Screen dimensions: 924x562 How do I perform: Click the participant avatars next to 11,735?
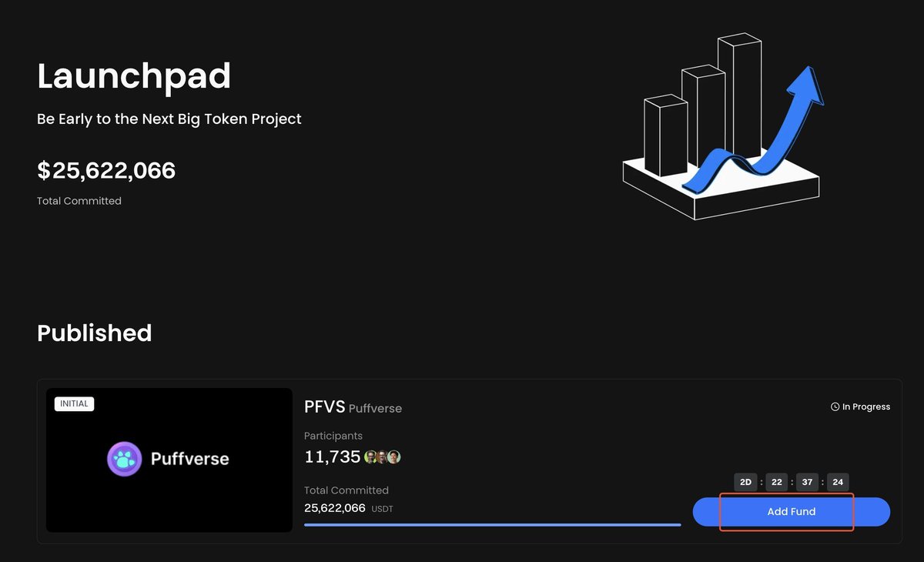[x=383, y=457]
